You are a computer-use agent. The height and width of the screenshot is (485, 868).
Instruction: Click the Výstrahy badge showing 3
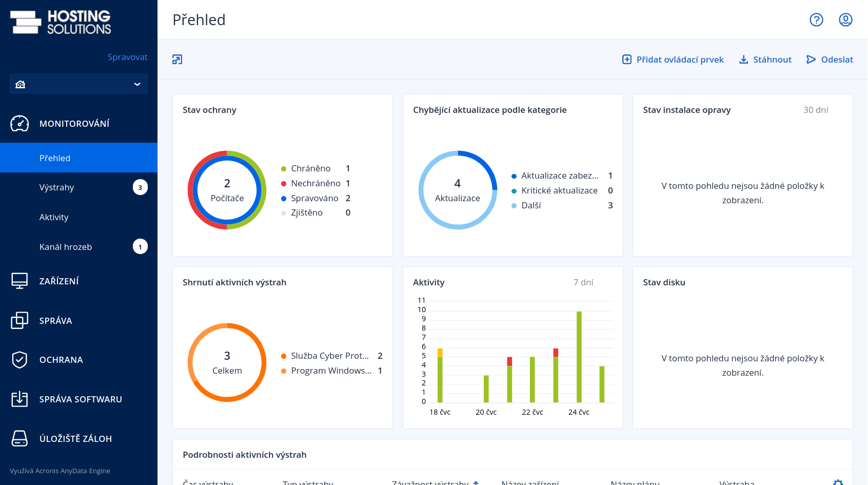140,187
